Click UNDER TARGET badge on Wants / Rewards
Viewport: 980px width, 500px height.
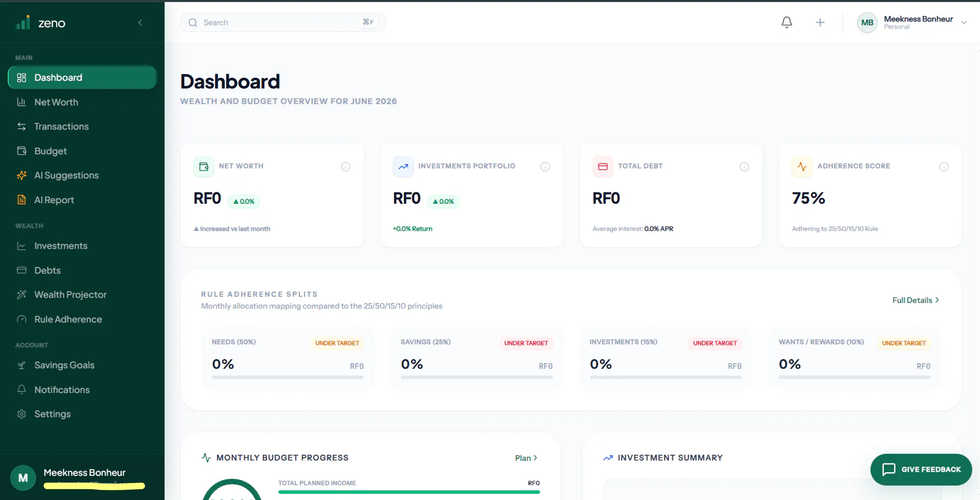(904, 343)
